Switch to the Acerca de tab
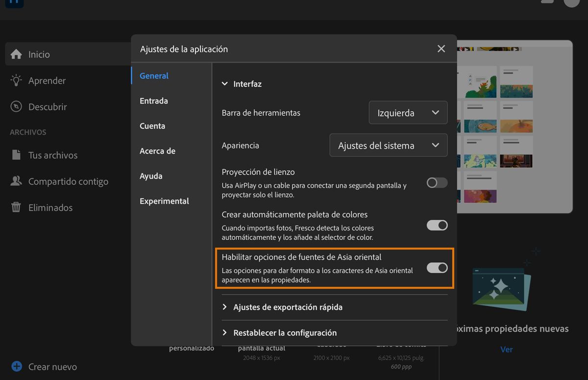Image resolution: width=588 pixels, height=380 pixels. [x=157, y=151]
